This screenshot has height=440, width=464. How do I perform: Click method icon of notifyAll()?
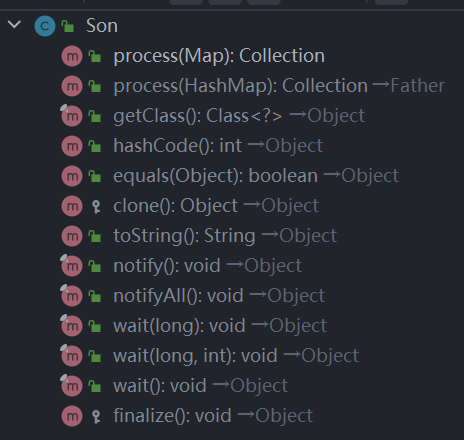71,295
